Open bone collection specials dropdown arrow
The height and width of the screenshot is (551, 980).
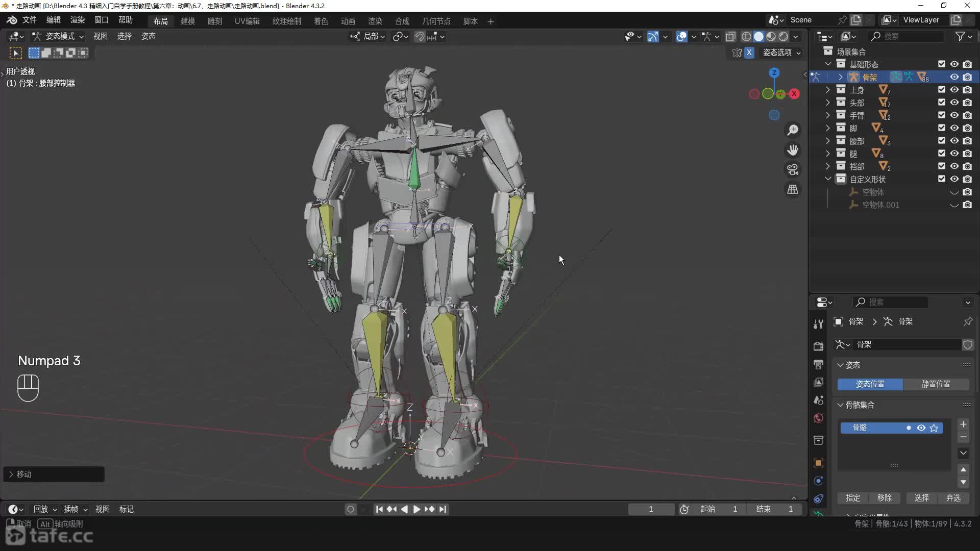[963, 453]
